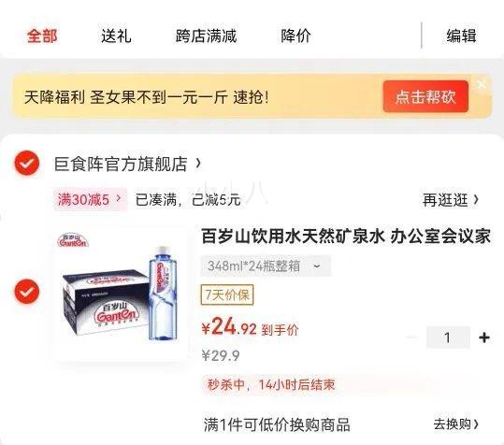The height and width of the screenshot is (445, 504).
Task: Open the 巨食阵官方旗舰店 store chevron
Action: (x=198, y=164)
